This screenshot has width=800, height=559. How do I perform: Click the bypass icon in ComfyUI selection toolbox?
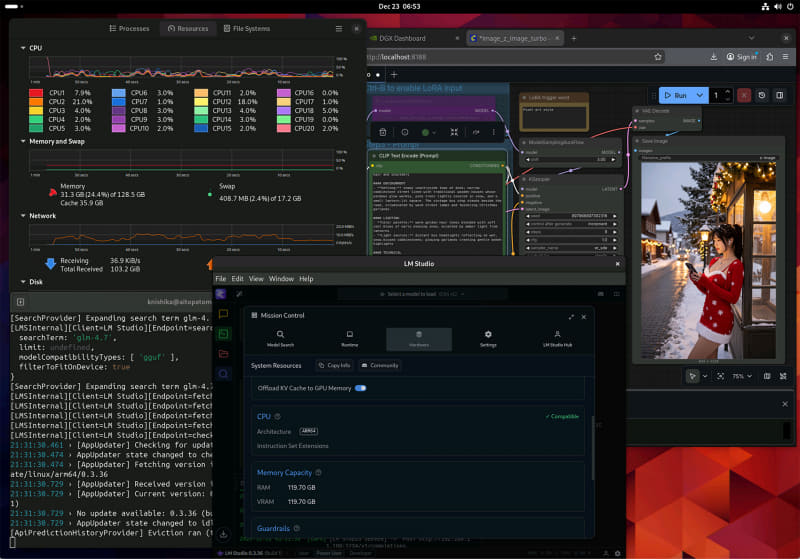point(476,132)
